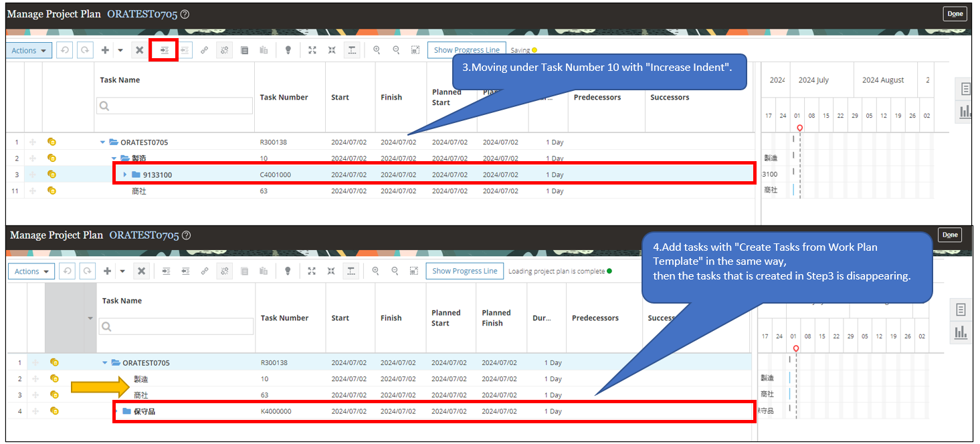The width and height of the screenshot is (980, 444).
Task: Click Collapse All arrows icon in upper window
Action: 332,50
